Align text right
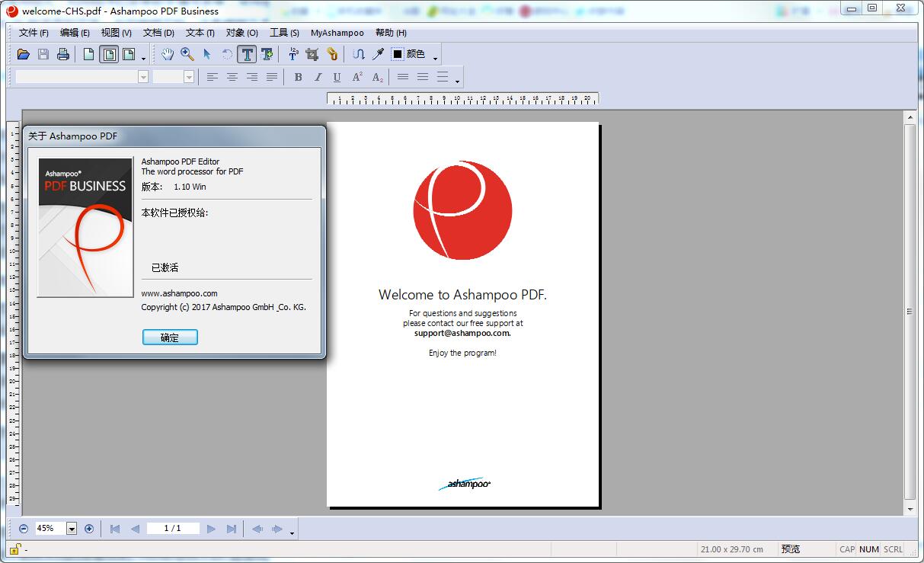 [x=252, y=77]
